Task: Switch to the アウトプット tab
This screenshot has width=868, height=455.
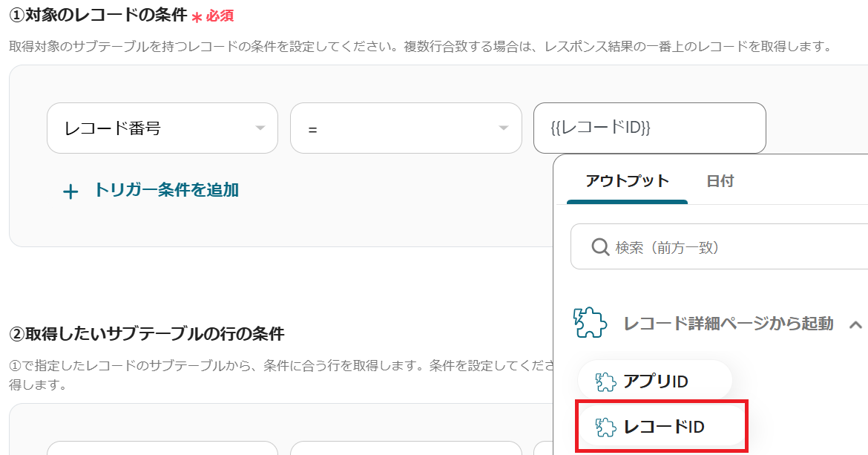Action: click(x=627, y=181)
